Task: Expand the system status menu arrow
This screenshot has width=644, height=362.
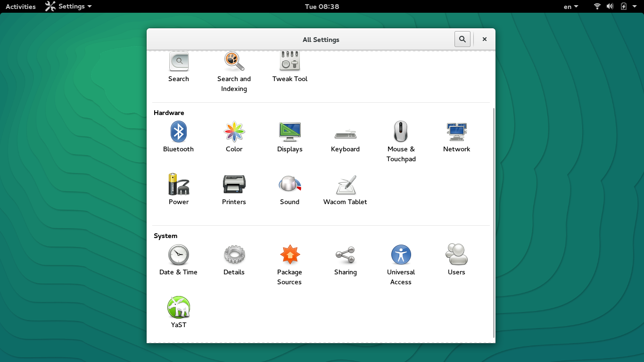Action: tap(635, 7)
